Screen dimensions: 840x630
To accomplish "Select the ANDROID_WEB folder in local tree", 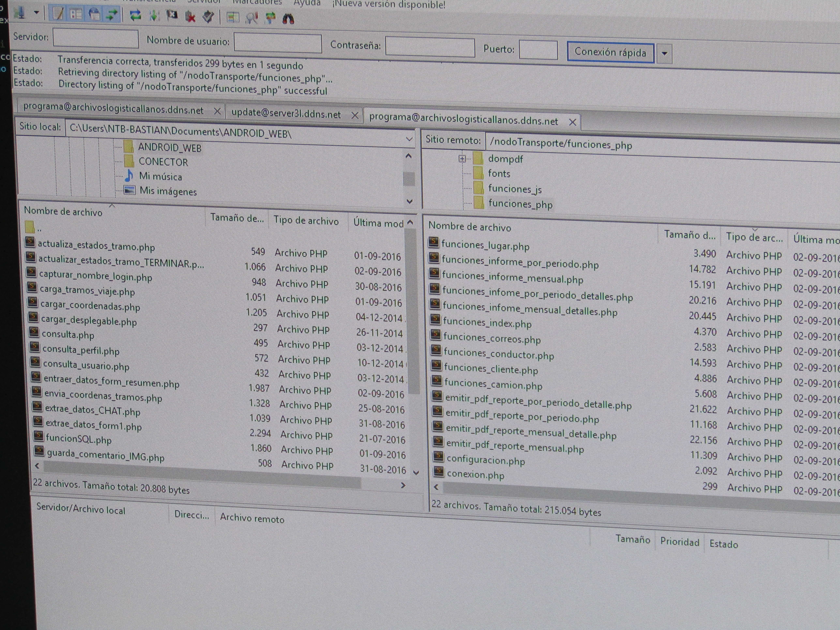I will coord(169,148).
